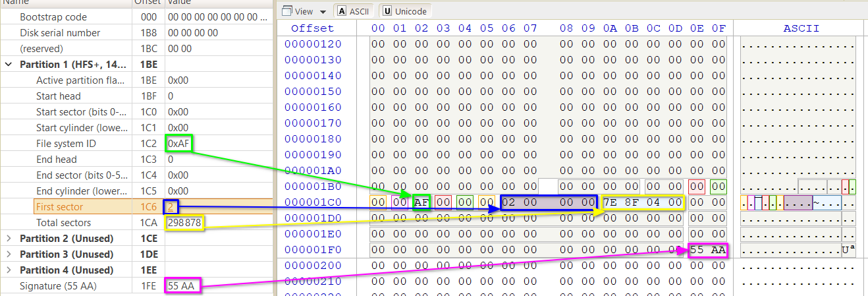Expand the Partition 4 (Unused) node
This screenshot has width=868, height=296.
(9, 270)
